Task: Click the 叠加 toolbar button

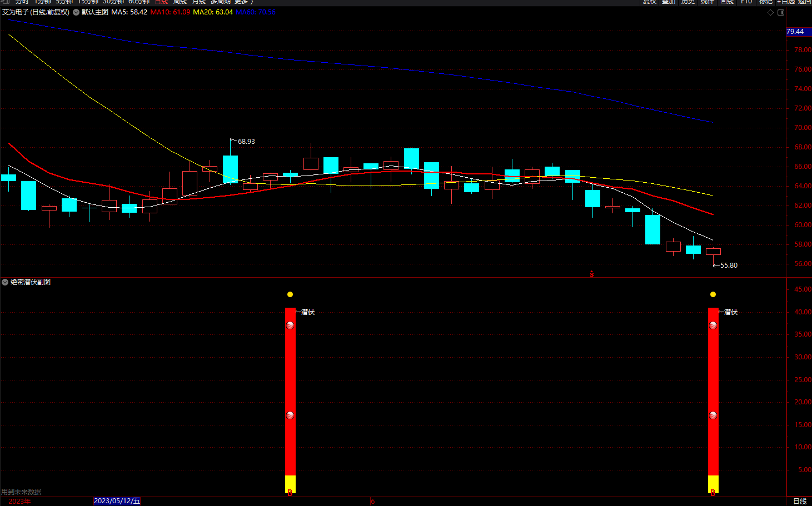Action: (x=669, y=2)
